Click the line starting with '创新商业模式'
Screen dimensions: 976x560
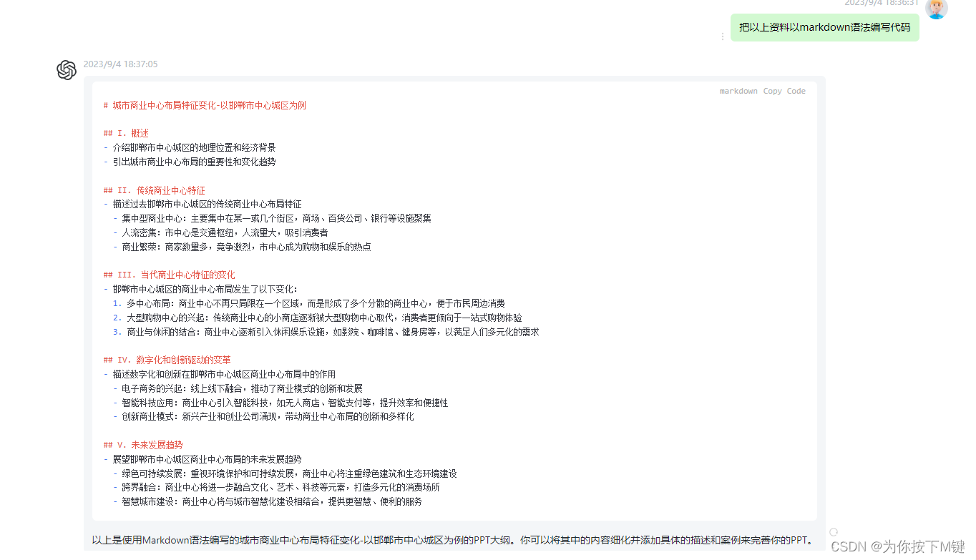click(263, 416)
